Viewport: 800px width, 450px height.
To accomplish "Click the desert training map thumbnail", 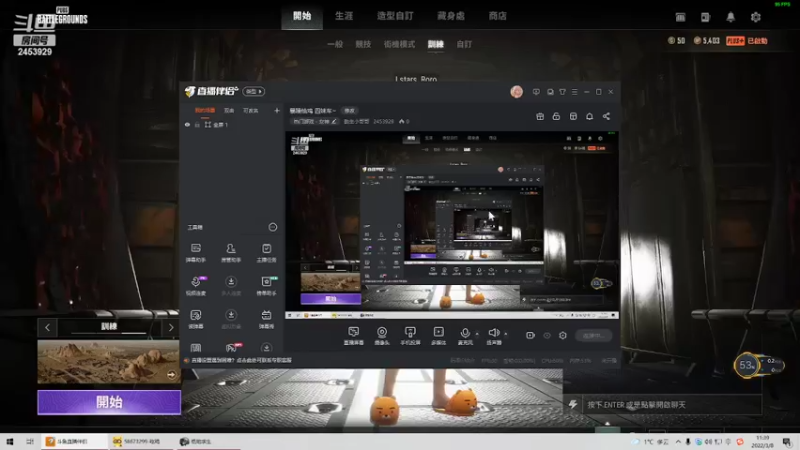I will [x=109, y=362].
